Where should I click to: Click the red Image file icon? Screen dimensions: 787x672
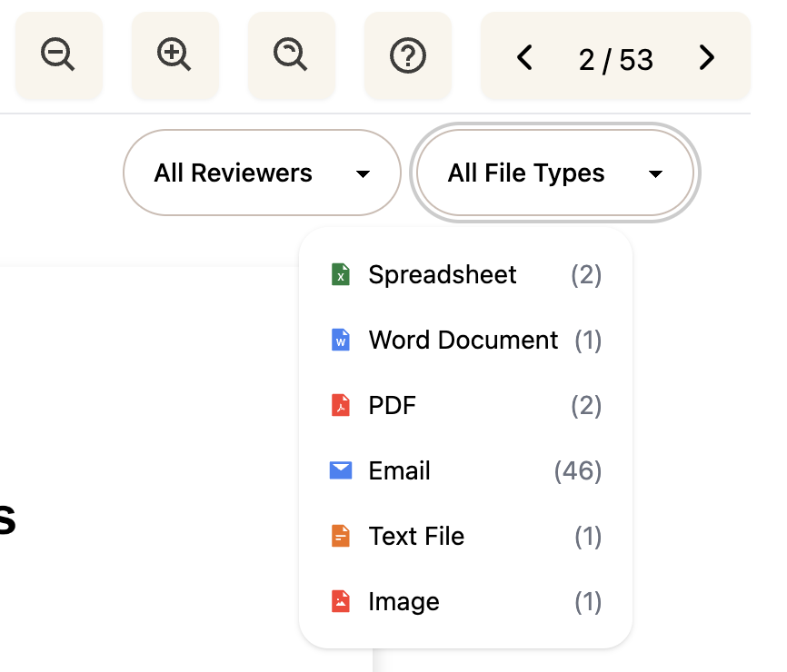coord(341,601)
